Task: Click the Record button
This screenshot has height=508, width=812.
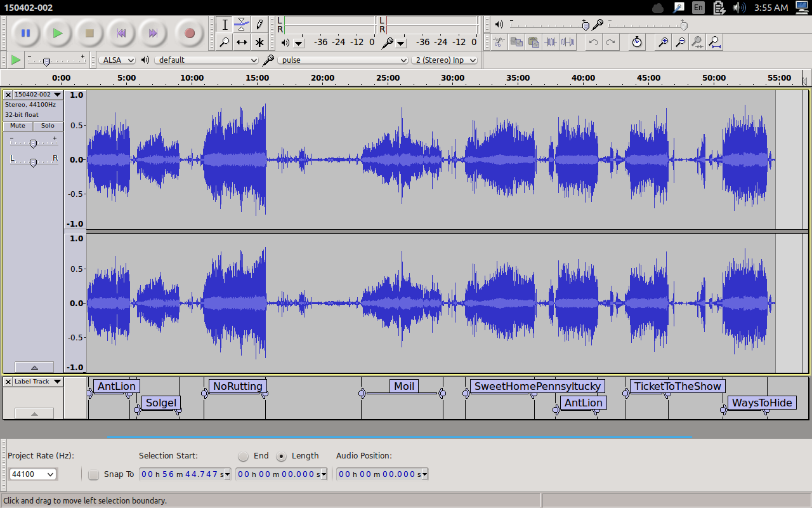Action: point(189,33)
